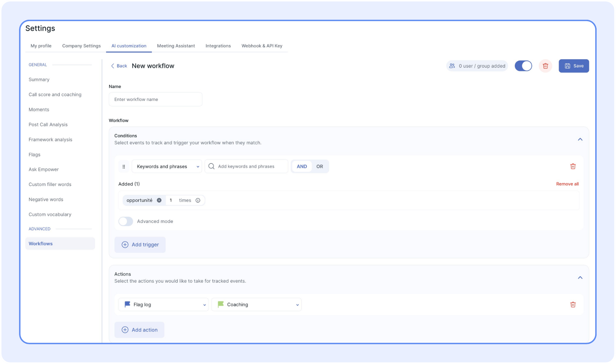Click the Remove all link
The height and width of the screenshot is (364, 616).
[567, 184]
